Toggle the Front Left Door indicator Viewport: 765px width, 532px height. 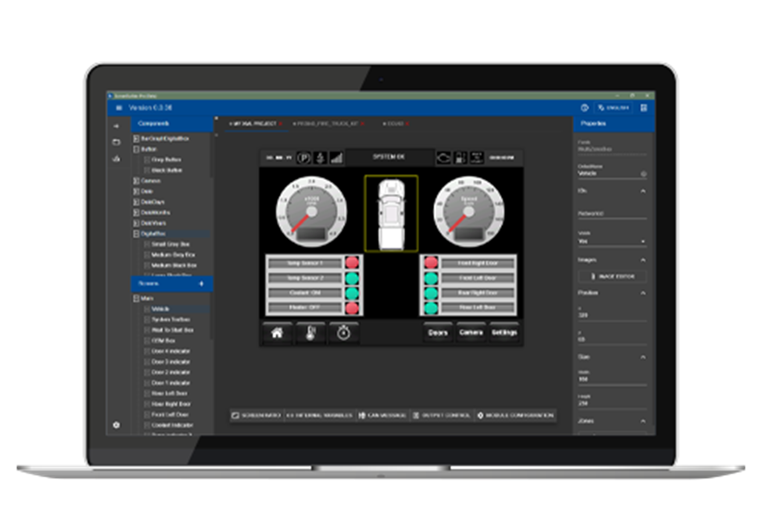tap(431, 278)
